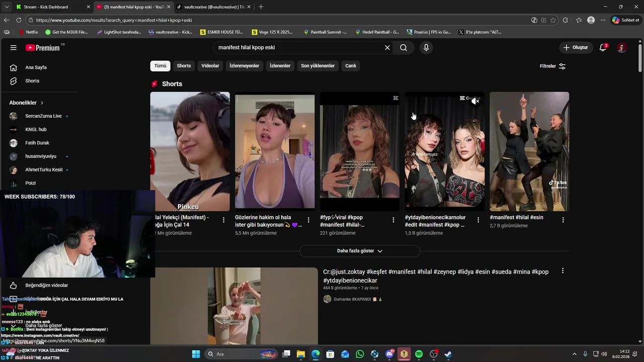Open more options for Gözlerine hakim short

[309, 220]
